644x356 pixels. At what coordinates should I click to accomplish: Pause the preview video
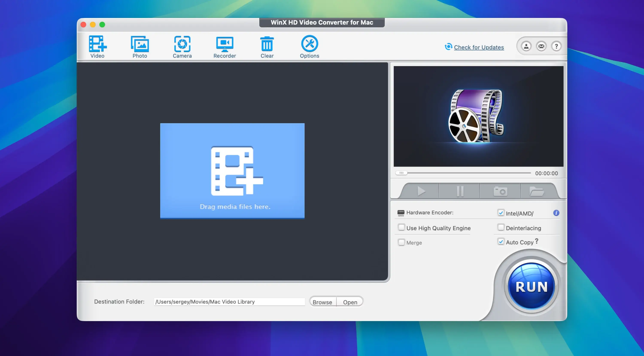click(460, 191)
